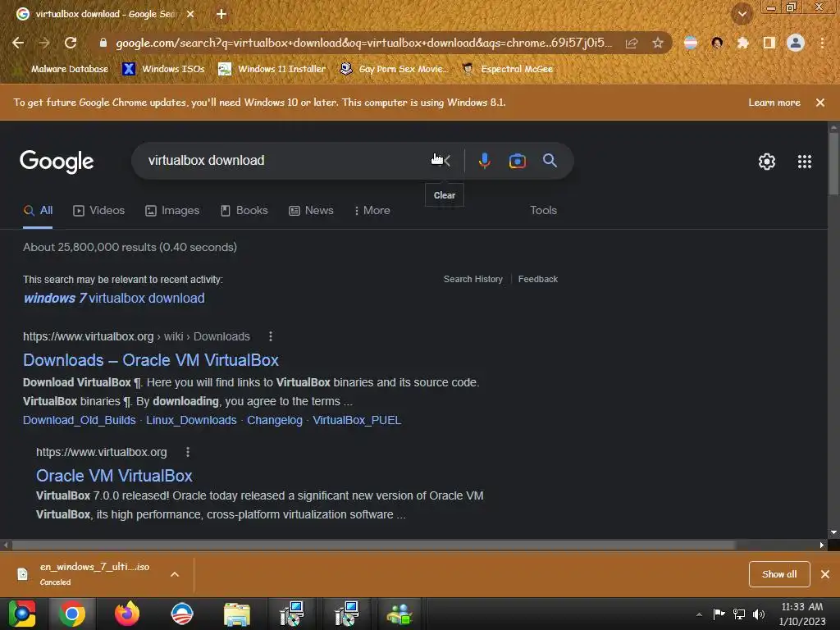Close the downloads bar
The height and width of the screenshot is (630, 840).
point(825,574)
